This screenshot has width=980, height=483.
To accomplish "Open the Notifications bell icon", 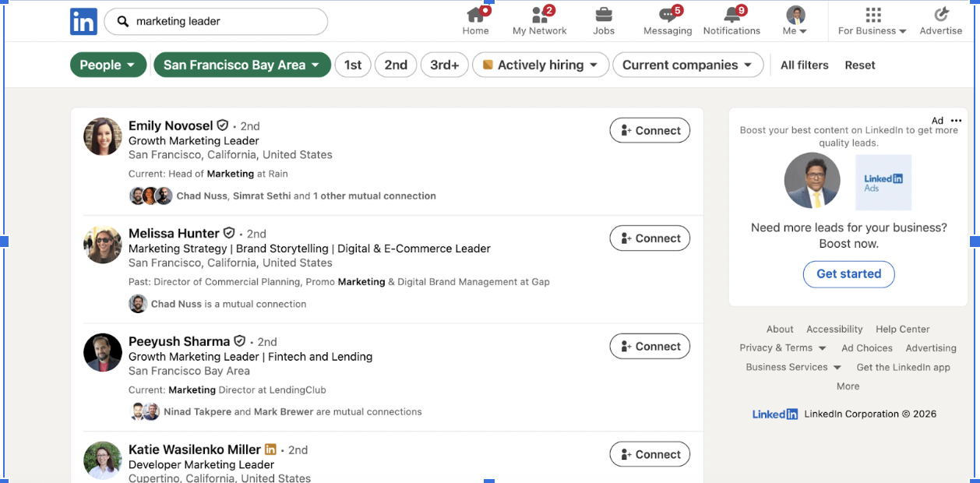I will coord(731,15).
